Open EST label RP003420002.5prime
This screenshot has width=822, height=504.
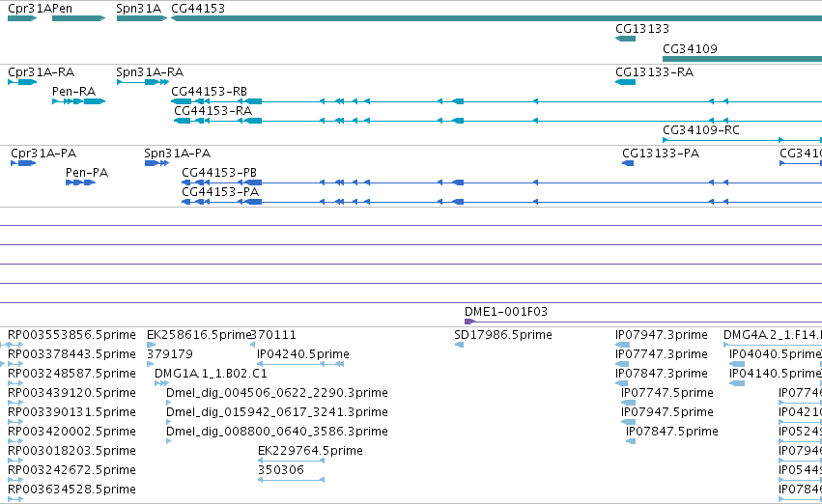point(71,432)
